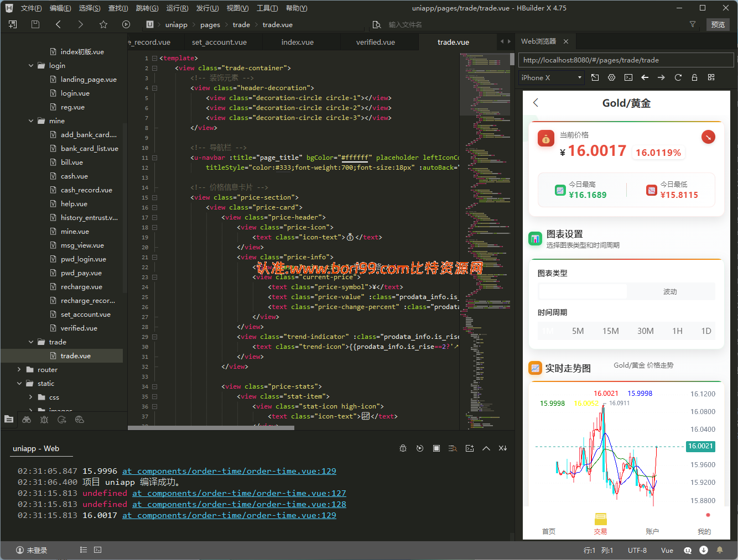
Task: Click the favorite star icon
Action: coord(103,24)
